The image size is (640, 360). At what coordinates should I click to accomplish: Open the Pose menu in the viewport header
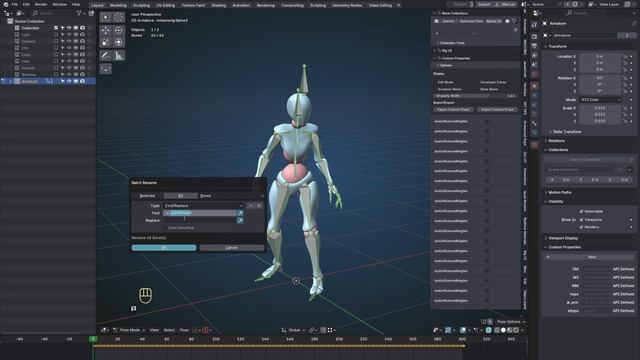tap(184, 330)
